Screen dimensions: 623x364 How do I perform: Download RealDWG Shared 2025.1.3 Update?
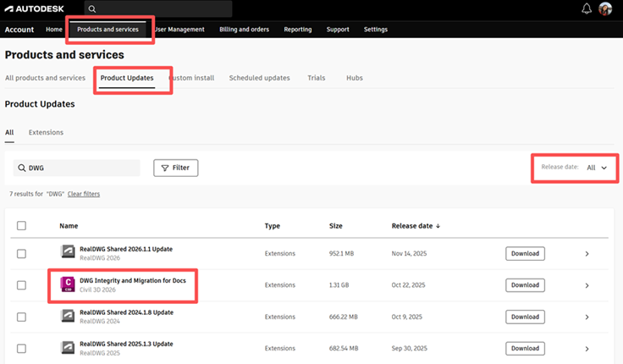(525, 349)
